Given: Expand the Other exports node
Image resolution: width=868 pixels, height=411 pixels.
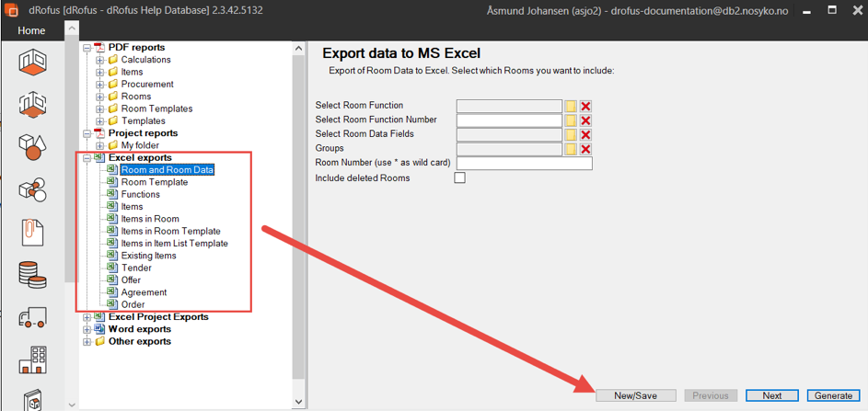Looking at the screenshot, I should coord(87,341).
